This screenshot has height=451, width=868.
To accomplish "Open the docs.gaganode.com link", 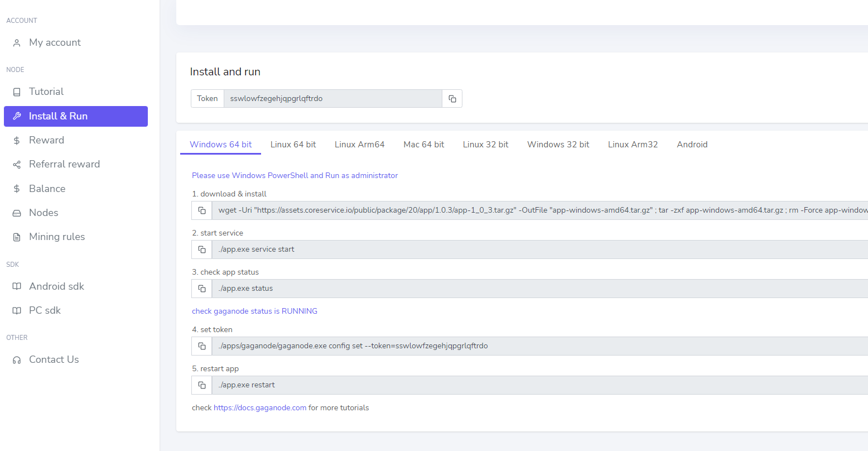I will [260, 408].
